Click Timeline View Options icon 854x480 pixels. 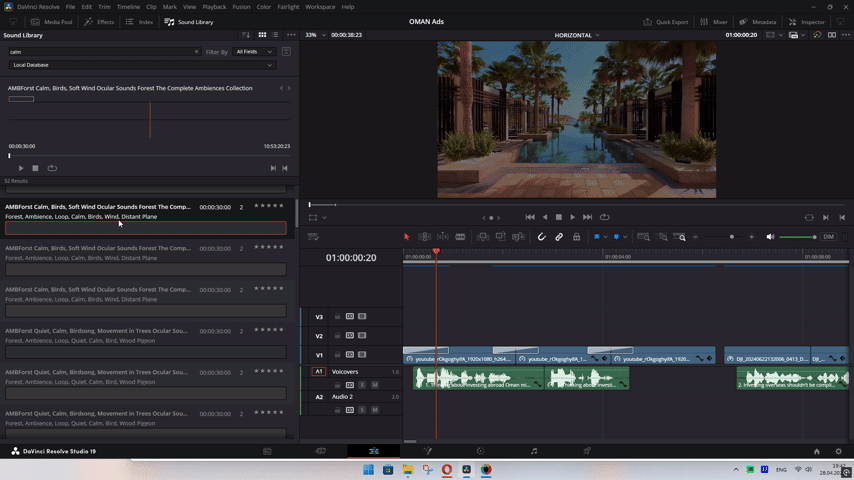[x=313, y=237]
